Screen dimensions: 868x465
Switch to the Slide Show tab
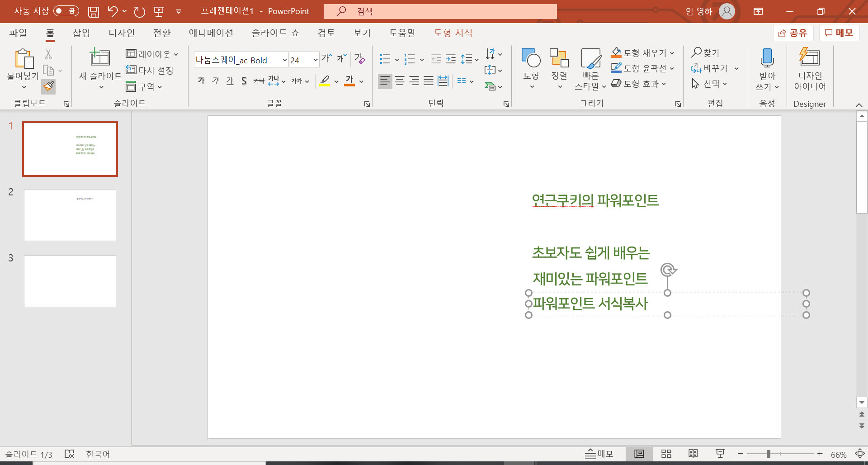point(275,33)
